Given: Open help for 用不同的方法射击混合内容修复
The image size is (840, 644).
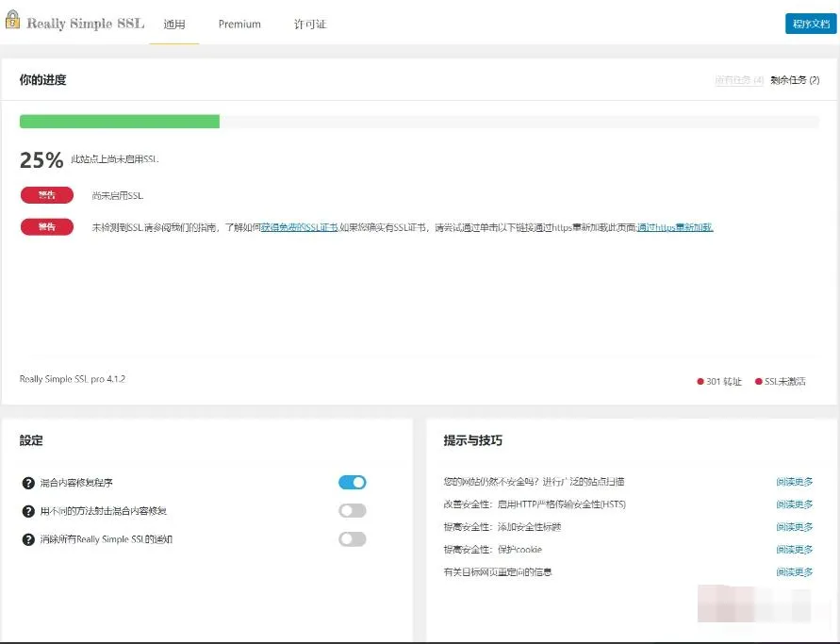Looking at the screenshot, I should pos(28,511).
